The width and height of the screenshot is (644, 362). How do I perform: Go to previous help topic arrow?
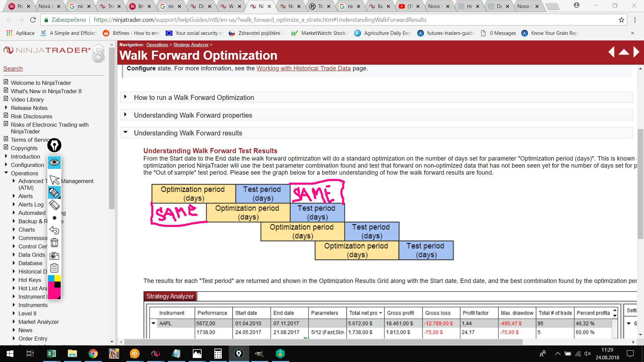(611, 52)
